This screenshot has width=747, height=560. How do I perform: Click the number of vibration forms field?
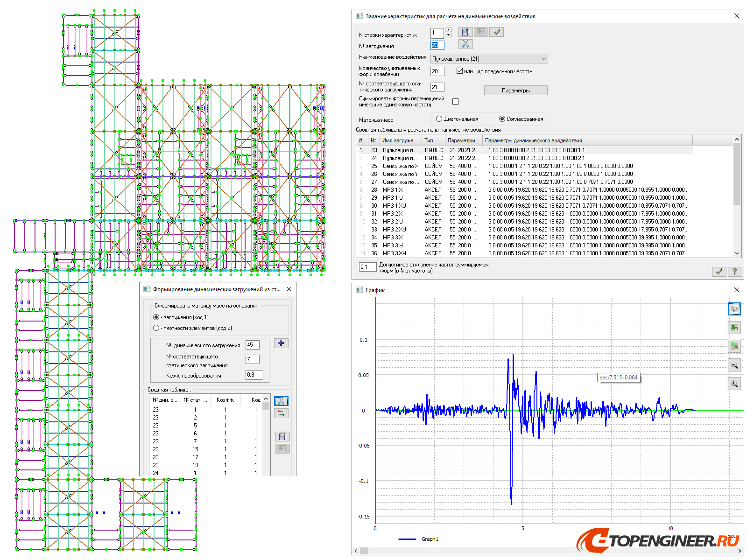437,71
